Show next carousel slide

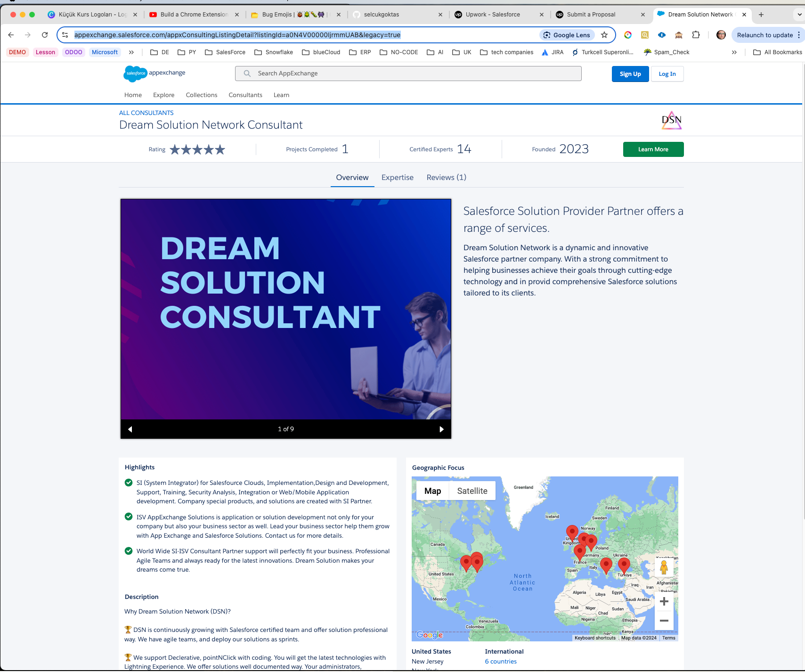[441, 429]
